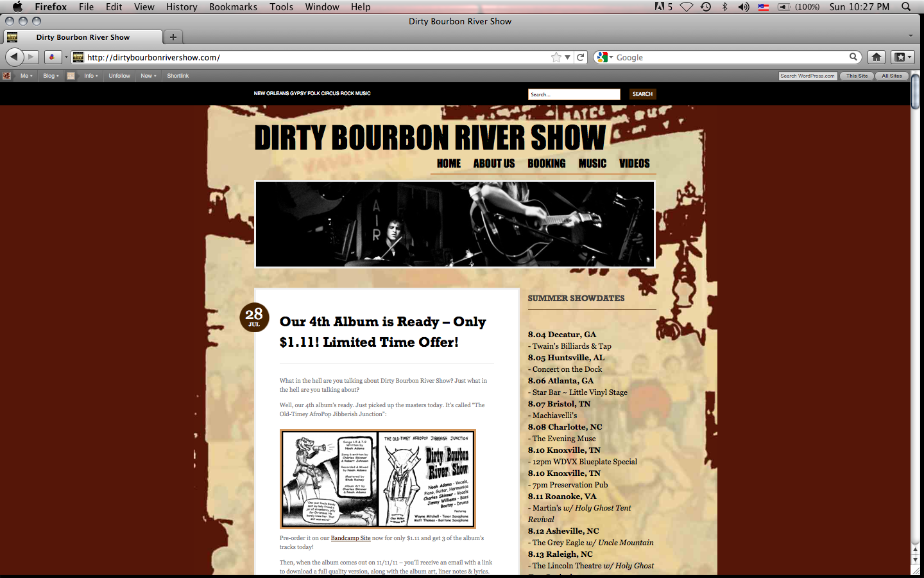Expand the Me admin bar dropdown
Viewport: 924px width, 578px height.
pyautogui.click(x=26, y=76)
